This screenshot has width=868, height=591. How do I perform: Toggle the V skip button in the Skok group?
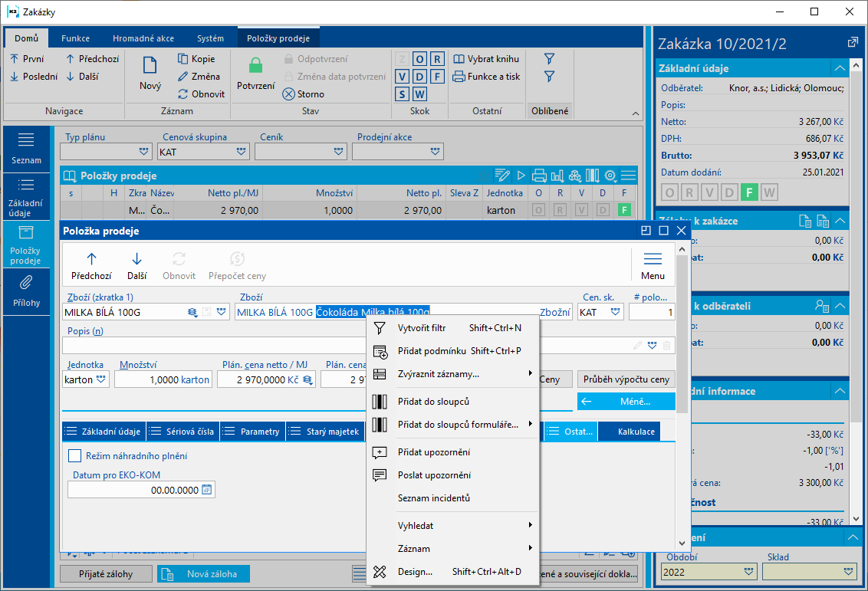(403, 77)
